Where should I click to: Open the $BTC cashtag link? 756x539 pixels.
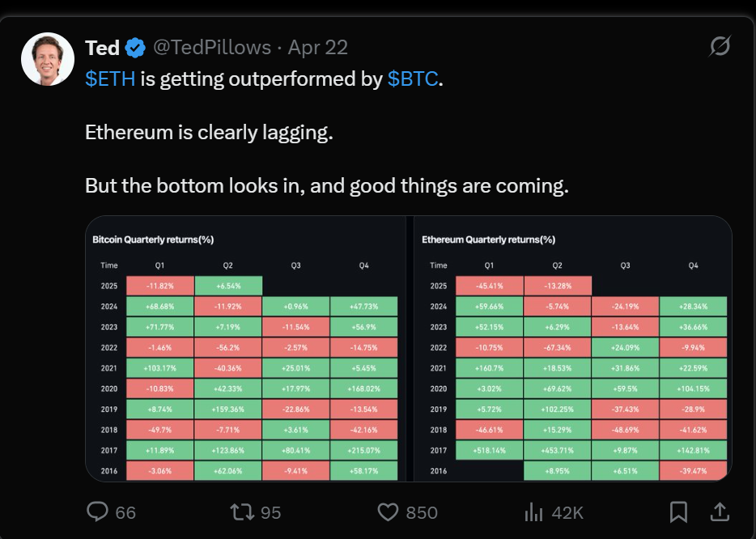(x=413, y=79)
